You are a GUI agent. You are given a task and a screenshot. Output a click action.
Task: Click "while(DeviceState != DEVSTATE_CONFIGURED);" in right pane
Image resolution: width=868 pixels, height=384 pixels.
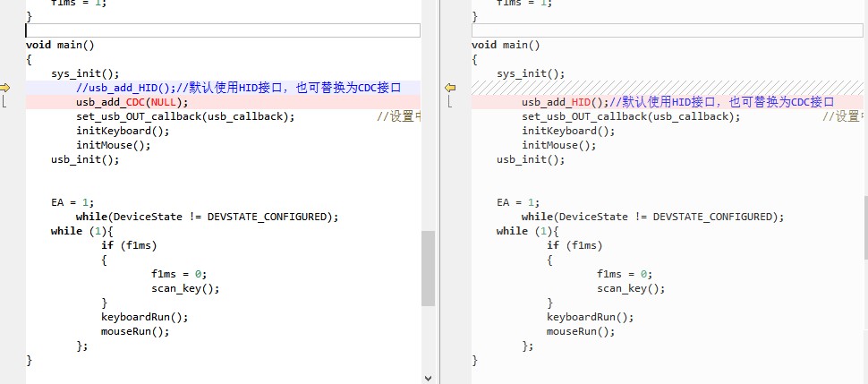[652, 217]
